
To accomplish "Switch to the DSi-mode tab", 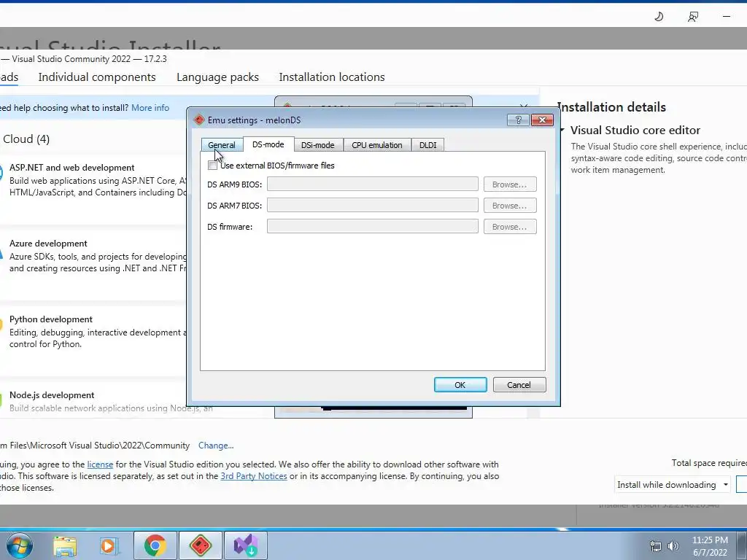I will coord(318,145).
